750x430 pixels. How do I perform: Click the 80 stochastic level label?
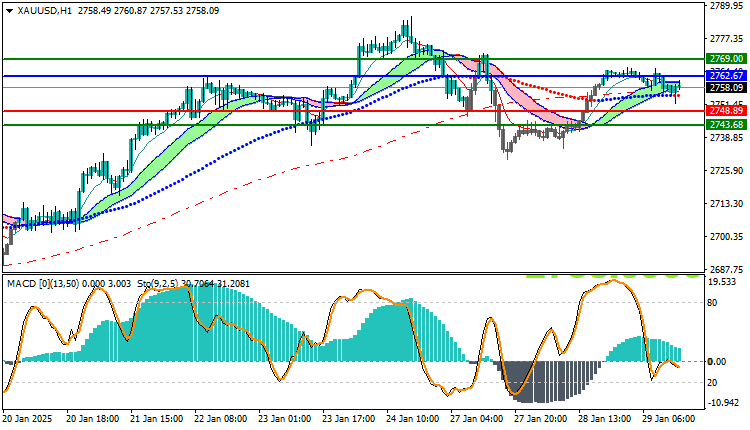click(712, 303)
